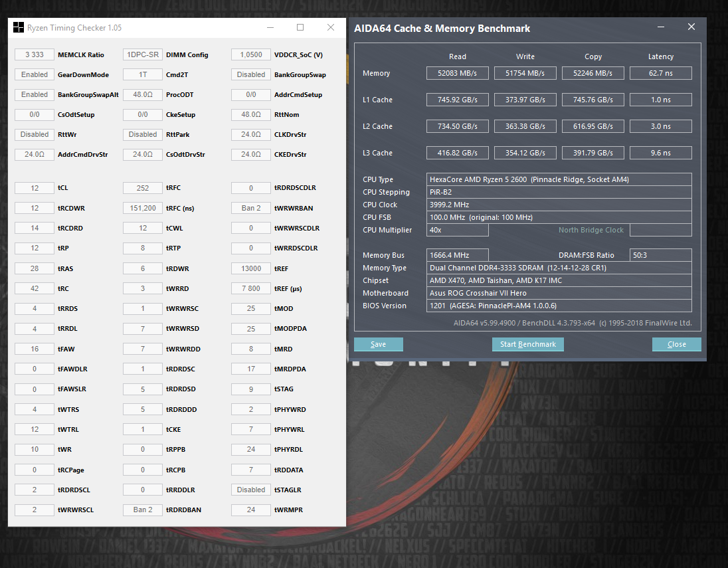Click the tWRWRBAN value Ban 2

tap(250, 208)
